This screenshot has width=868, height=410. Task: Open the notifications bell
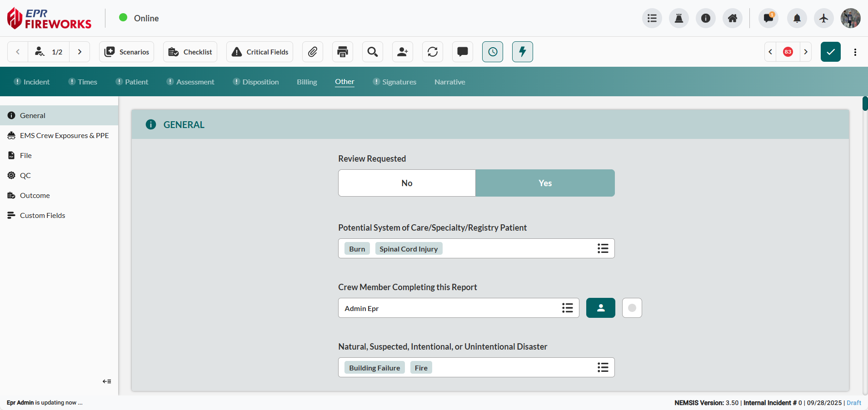pyautogui.click(x=797, y=18)
